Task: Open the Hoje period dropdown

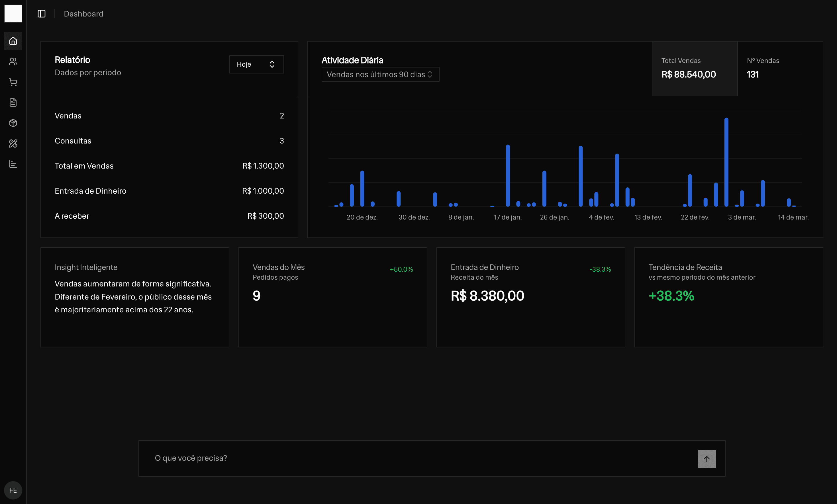Action: (256, 64)
